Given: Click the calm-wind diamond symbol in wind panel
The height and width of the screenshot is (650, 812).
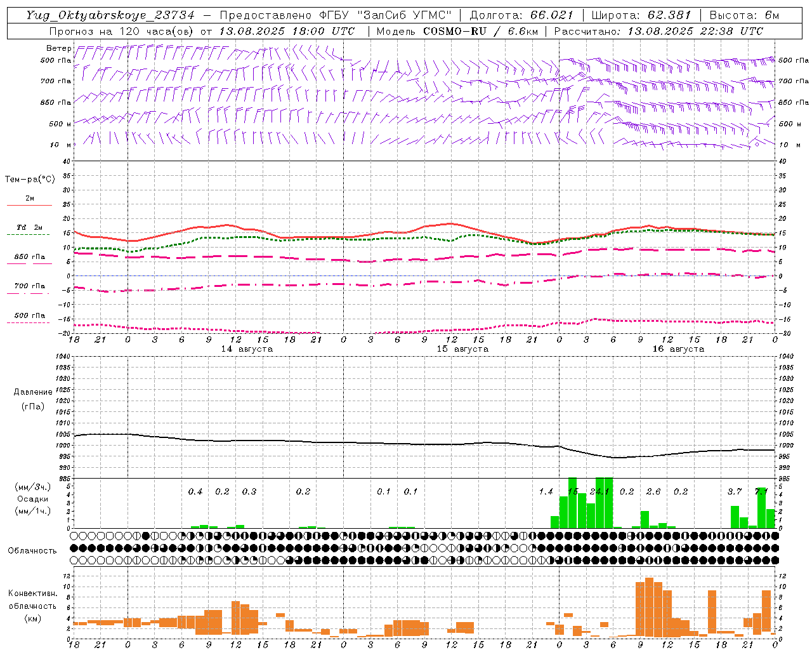Looking at the screenshot, I should 757,144.
